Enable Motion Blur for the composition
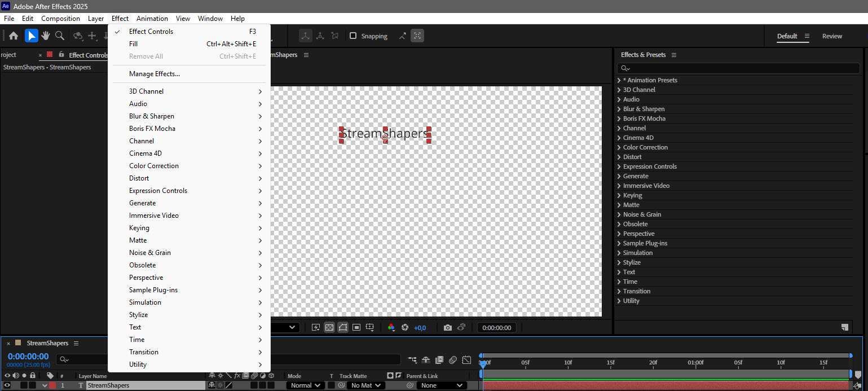 coord(453,359)
